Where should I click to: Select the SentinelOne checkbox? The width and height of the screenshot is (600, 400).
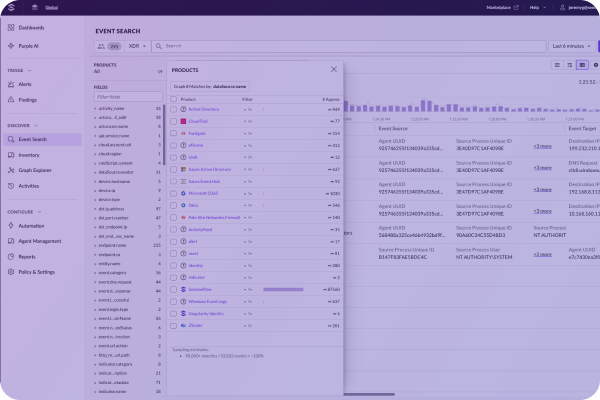tap(172, 288)
